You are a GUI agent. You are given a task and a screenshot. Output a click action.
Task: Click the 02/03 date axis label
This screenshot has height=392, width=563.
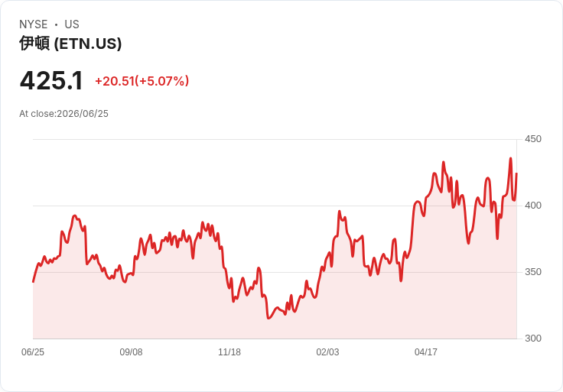pos(327,352)
